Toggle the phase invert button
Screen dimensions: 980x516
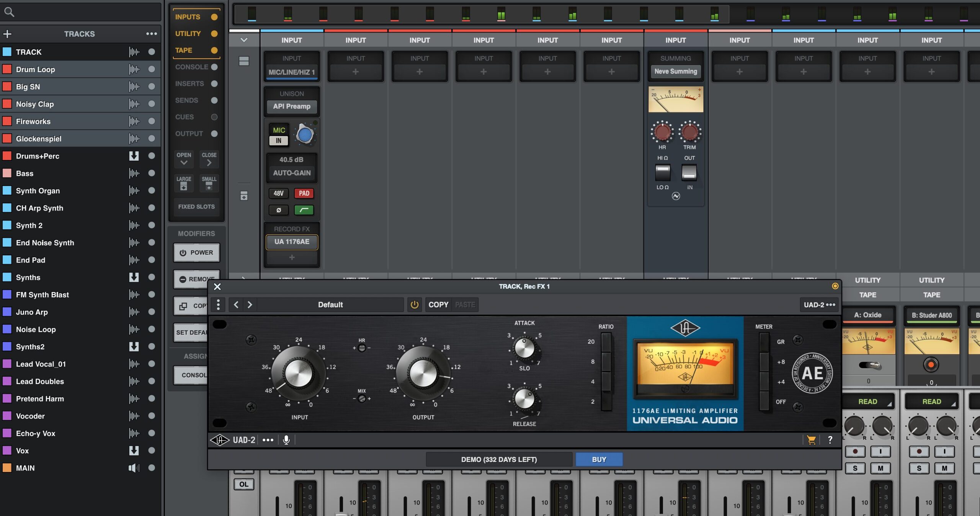279,210
